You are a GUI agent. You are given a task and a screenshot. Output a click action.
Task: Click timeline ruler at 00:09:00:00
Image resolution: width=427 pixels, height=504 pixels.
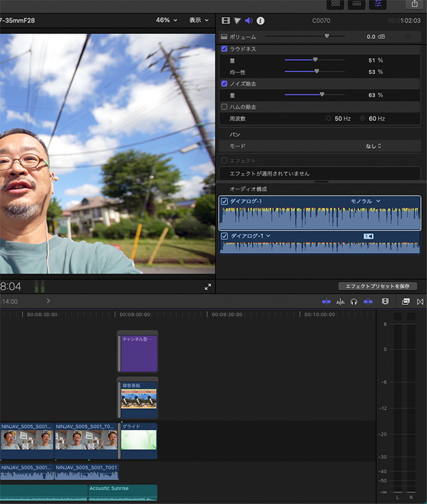coord(135,315)
